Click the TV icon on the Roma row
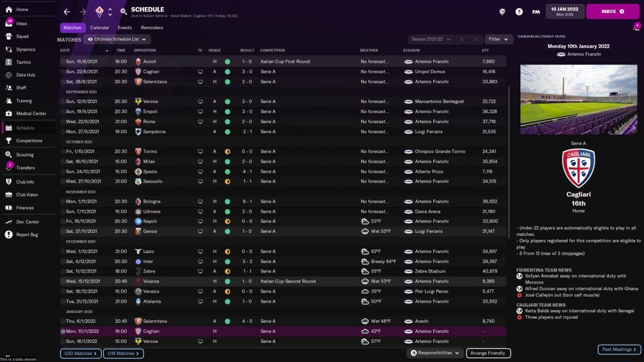The width and height of the screenshot is (644, 362). point(200,122)
